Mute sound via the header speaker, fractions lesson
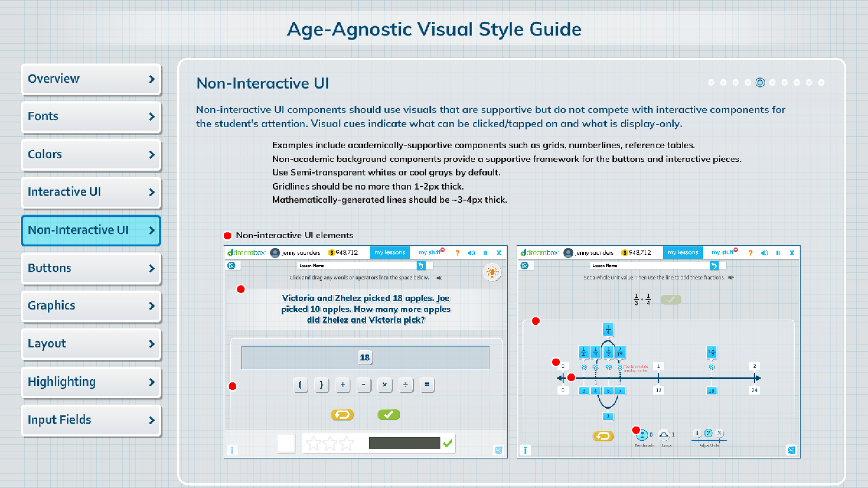 point(764,253)
